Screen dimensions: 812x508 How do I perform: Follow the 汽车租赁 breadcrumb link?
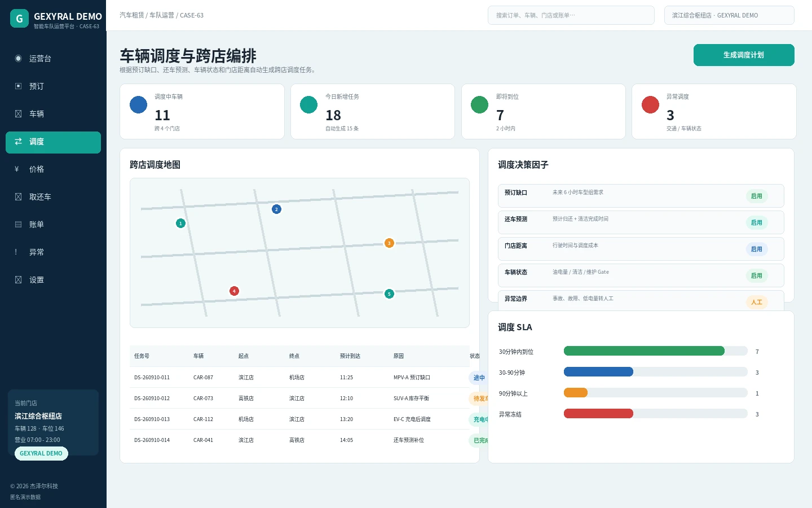tap(132, 15)
